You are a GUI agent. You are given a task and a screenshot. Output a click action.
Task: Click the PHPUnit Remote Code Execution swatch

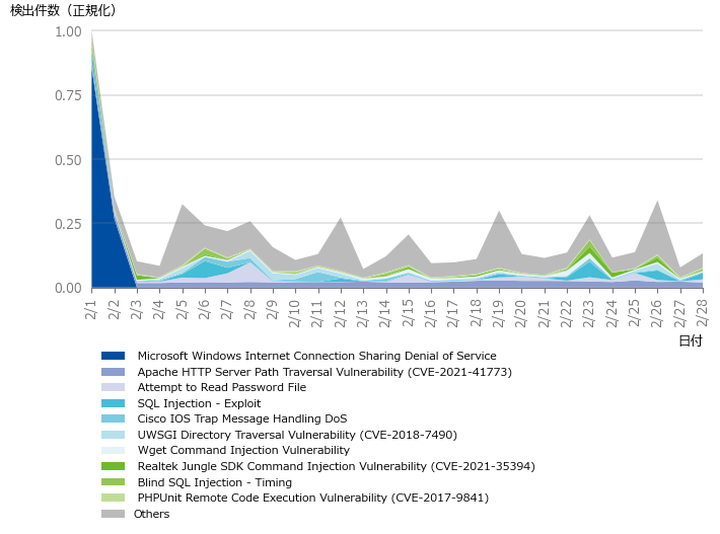pos(113,498)
